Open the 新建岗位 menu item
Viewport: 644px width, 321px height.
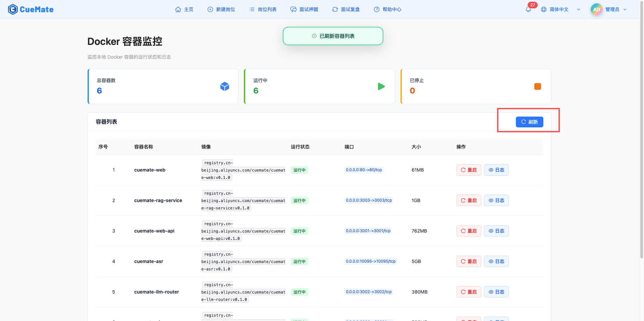[221, 9]
